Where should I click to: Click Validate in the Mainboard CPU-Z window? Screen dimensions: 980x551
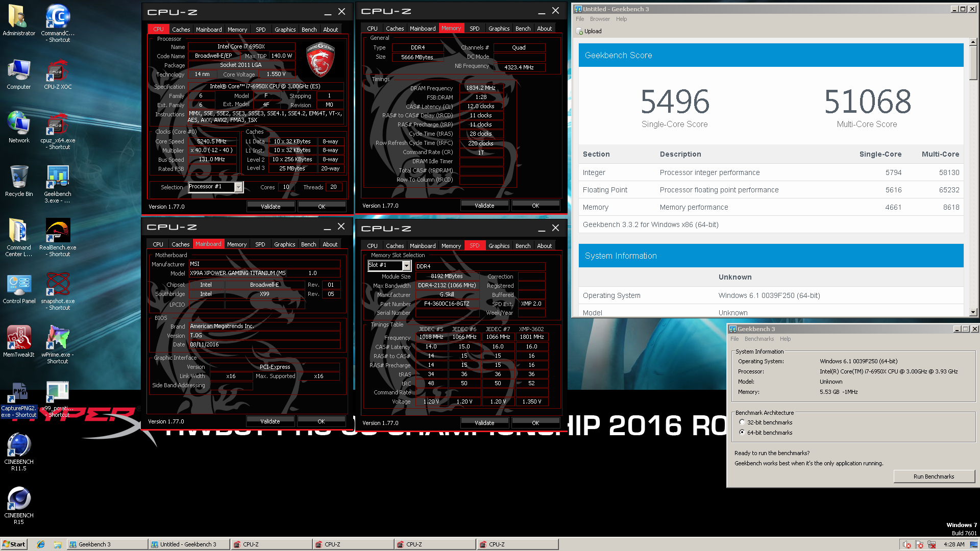270,421
